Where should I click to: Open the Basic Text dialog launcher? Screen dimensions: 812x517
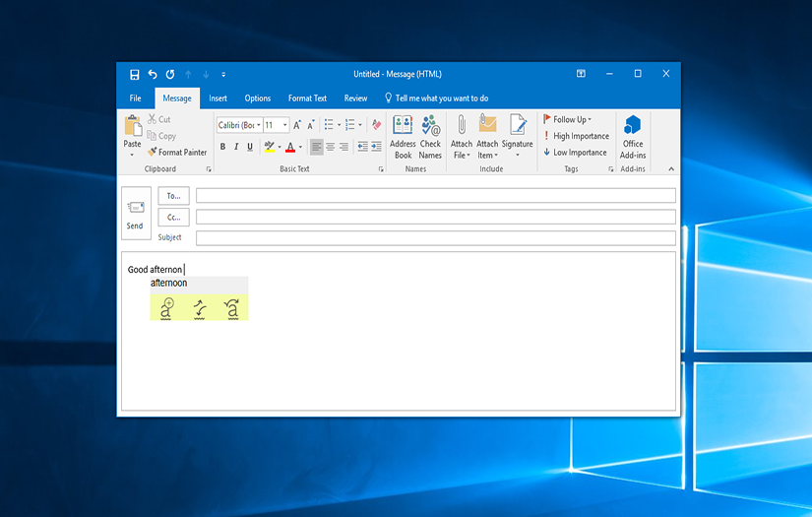click(381, 168)
